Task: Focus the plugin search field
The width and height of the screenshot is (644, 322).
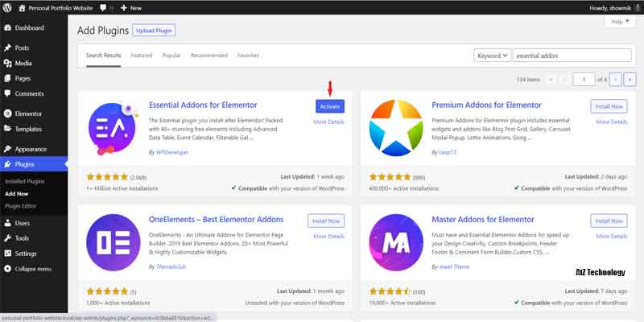Action: [572, 56]
